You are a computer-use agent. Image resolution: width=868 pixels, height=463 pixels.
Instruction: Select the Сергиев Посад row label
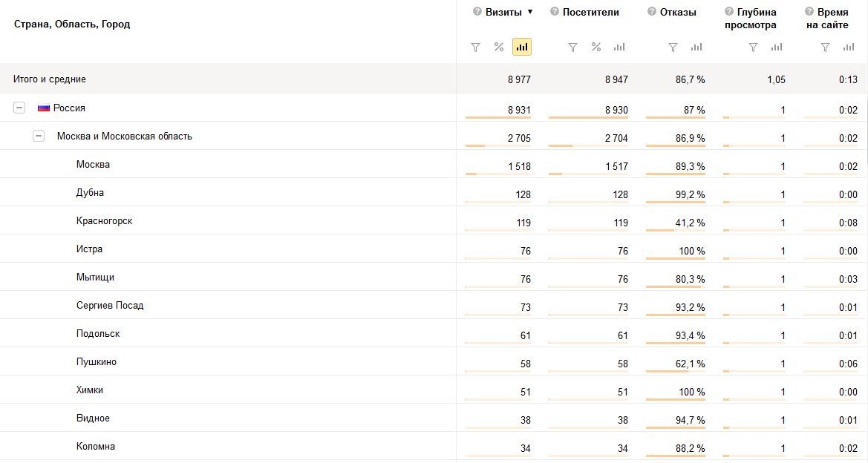click(110, 306)
